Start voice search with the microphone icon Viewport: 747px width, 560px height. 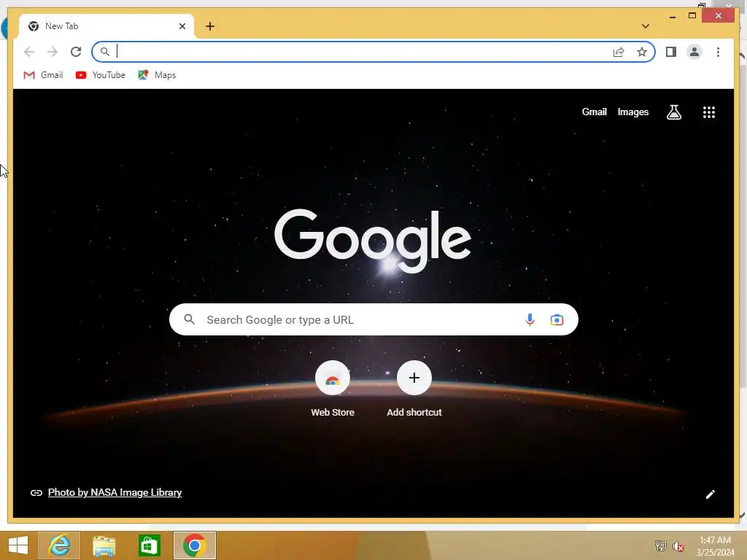pyautogui.click(x=530, y=319)
